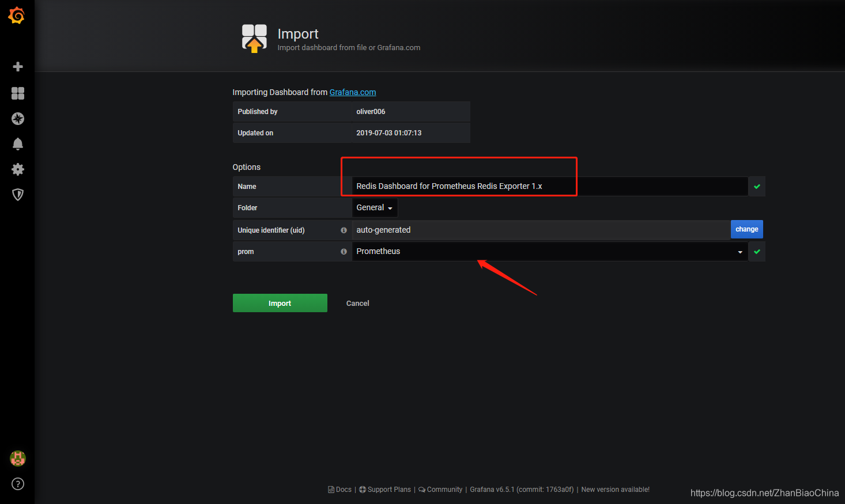
Task: Follow the Grafana.com link
Action: 353,92
